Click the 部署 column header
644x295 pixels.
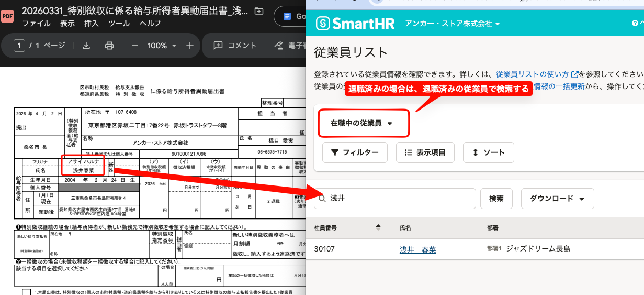click(493, 228)
